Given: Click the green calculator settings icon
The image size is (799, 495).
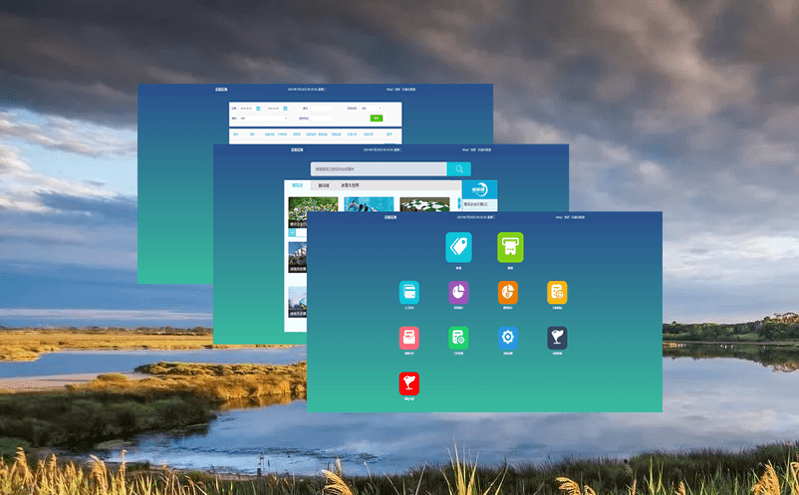Looking at the screenshot, I should [459, 338].
